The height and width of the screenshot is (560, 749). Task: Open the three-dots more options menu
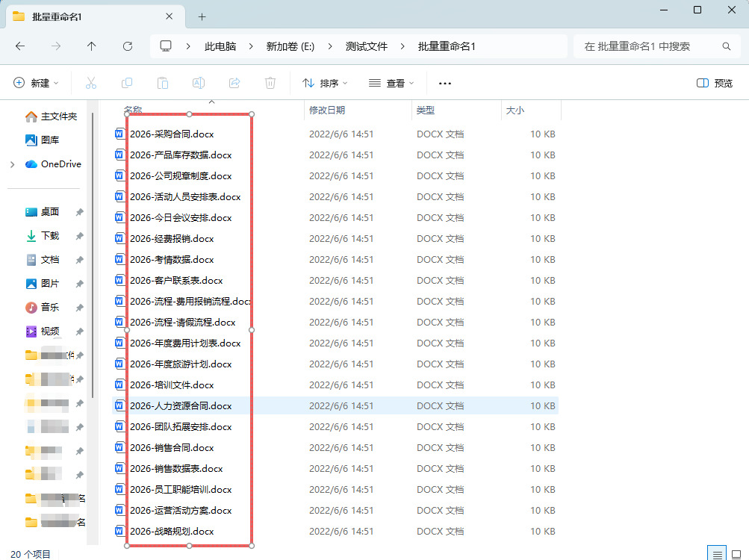click(445, 84)
